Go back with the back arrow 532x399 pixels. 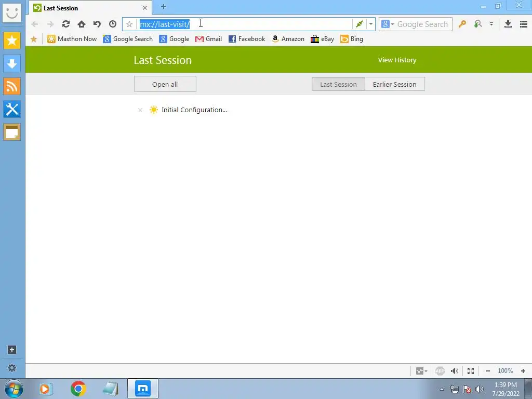(x=35, y=24)
